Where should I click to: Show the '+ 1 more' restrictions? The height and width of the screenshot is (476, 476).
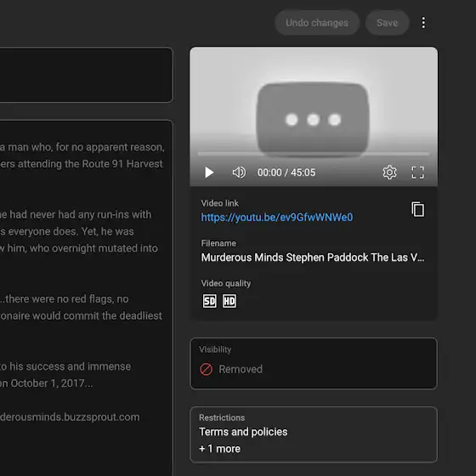(x=220, y=449)
